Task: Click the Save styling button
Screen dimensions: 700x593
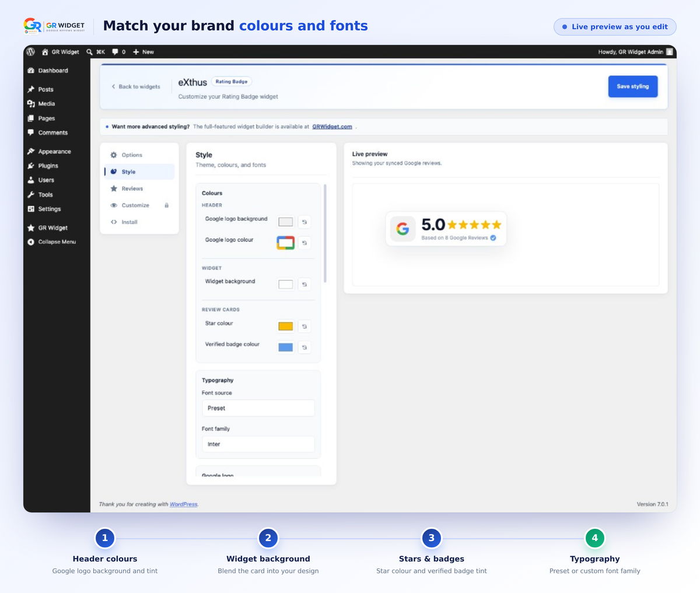Action: coord(633,86)
